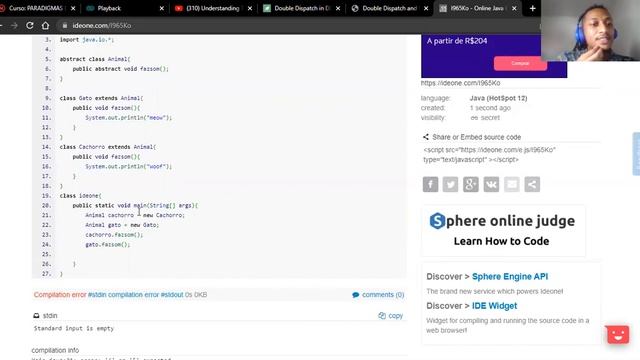The width and height of the screenshot is (640, 360).
Task: Open IDE Widget link
Action: tap(494, 306)
